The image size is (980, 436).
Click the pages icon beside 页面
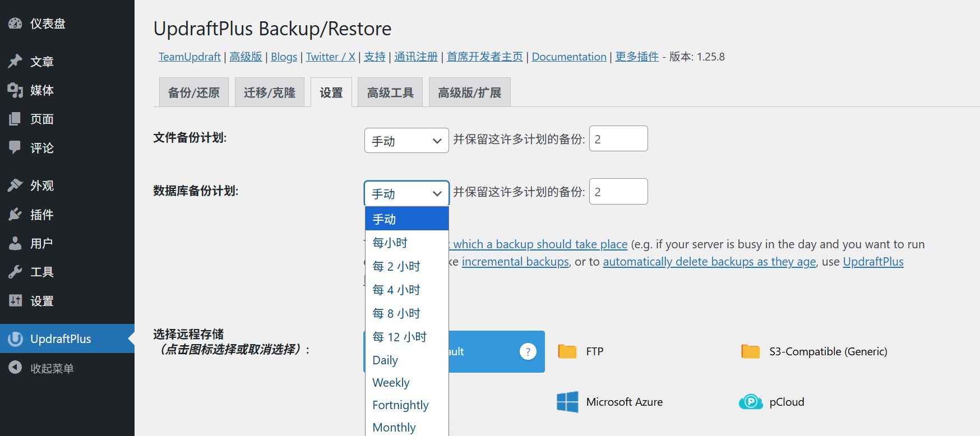[x=15, y=119]
